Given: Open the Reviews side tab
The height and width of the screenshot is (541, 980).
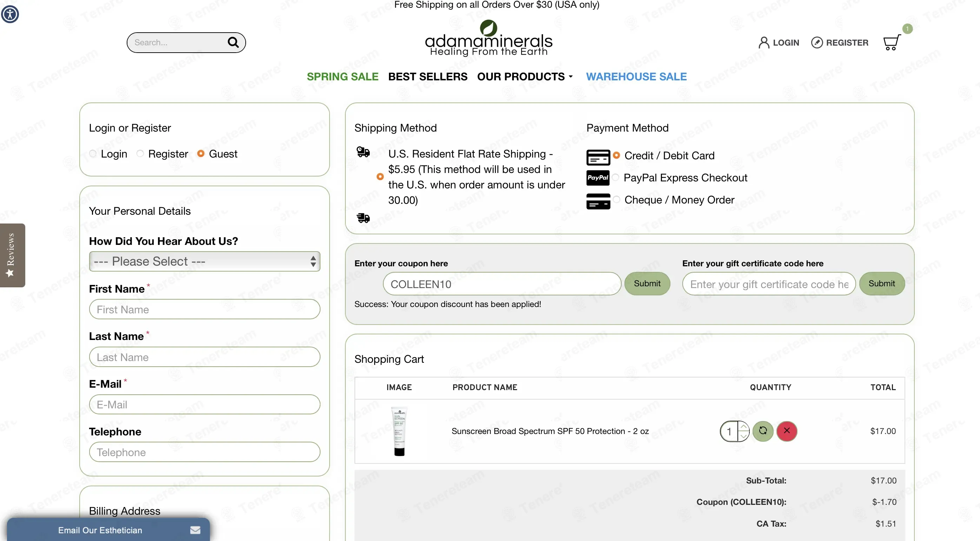Looking at the screenshot, I should (x=12, y=255).
